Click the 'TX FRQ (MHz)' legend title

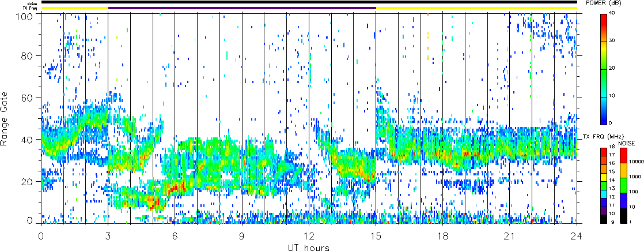[x=603, y=136]
